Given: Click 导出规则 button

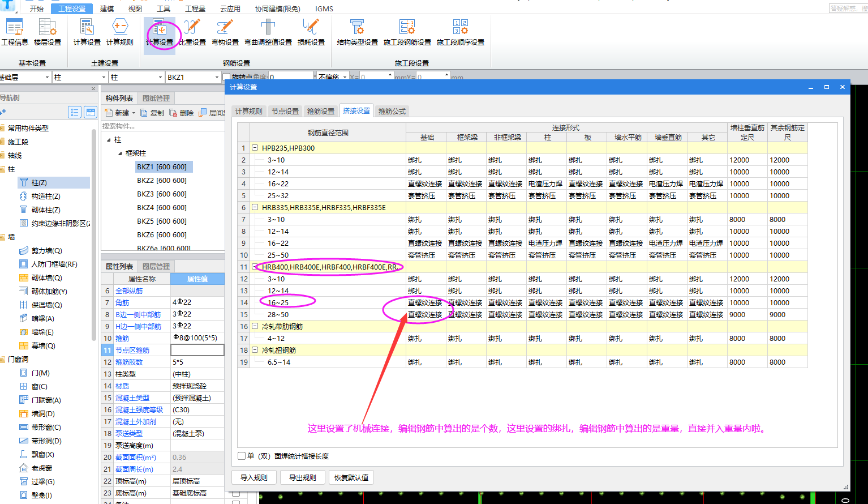Looking at the screenshot, I should click(303, 477).
